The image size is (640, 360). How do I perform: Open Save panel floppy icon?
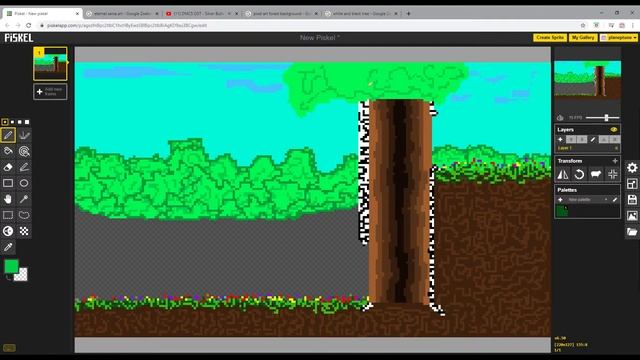click(x=632, y=200)
